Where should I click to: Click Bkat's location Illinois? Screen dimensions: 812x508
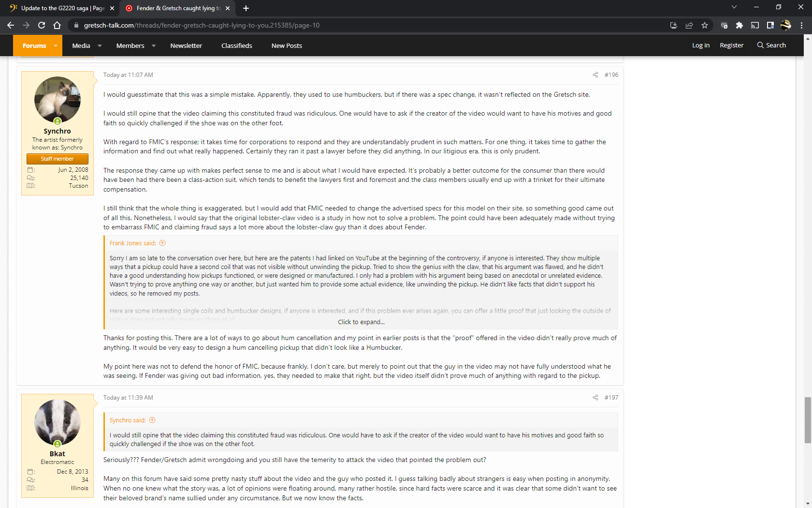tap(80, 488)
